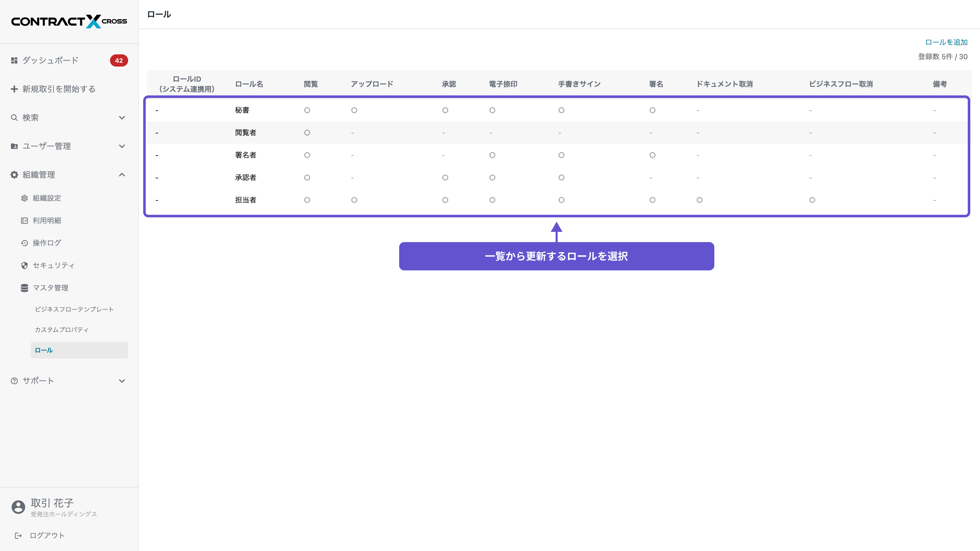Expand the サポート menu chevron
Image resolution: width=980 pixels, height=551 pixels.
pos(122,381)
